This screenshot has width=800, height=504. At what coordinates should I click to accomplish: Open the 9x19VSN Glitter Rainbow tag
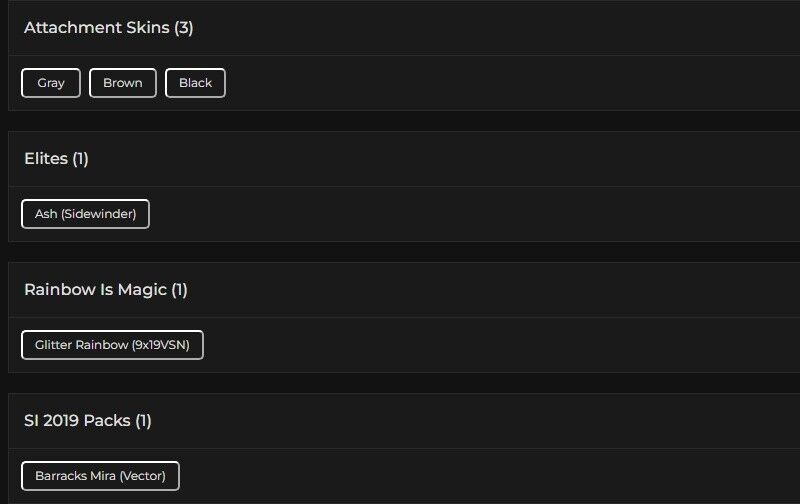click(x=112, y=345)
